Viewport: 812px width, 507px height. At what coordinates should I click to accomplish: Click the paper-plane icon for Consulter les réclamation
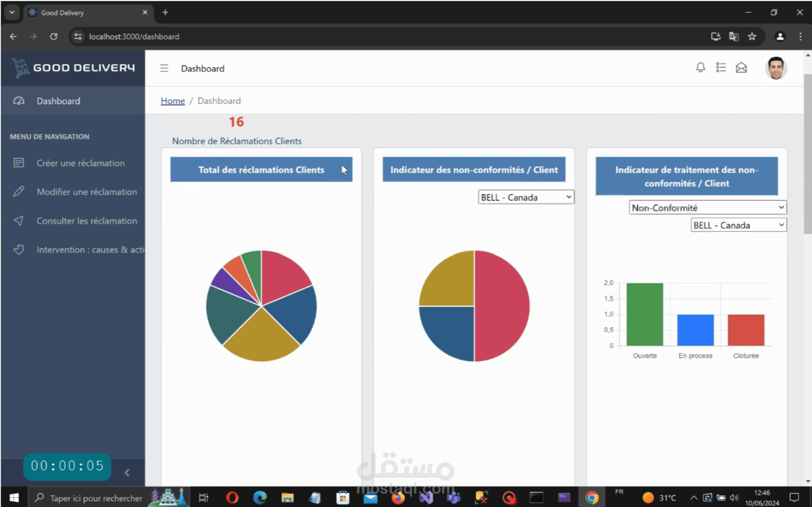(19, 220)
